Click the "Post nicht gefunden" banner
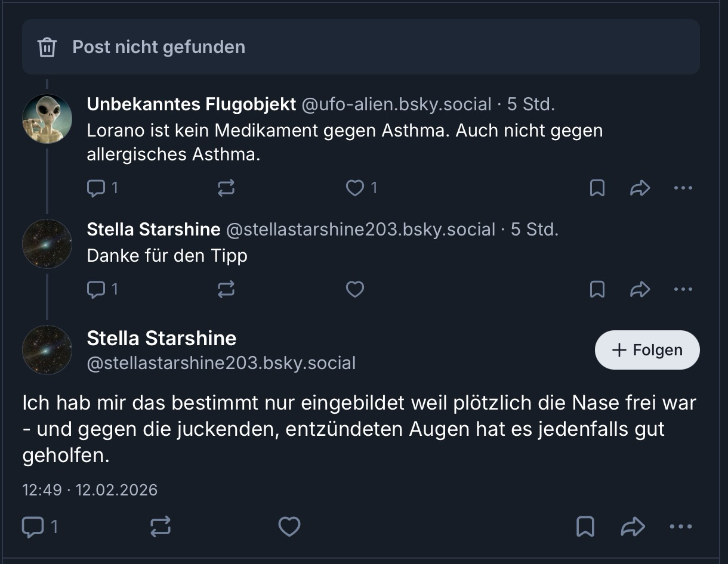 point(360,47)
